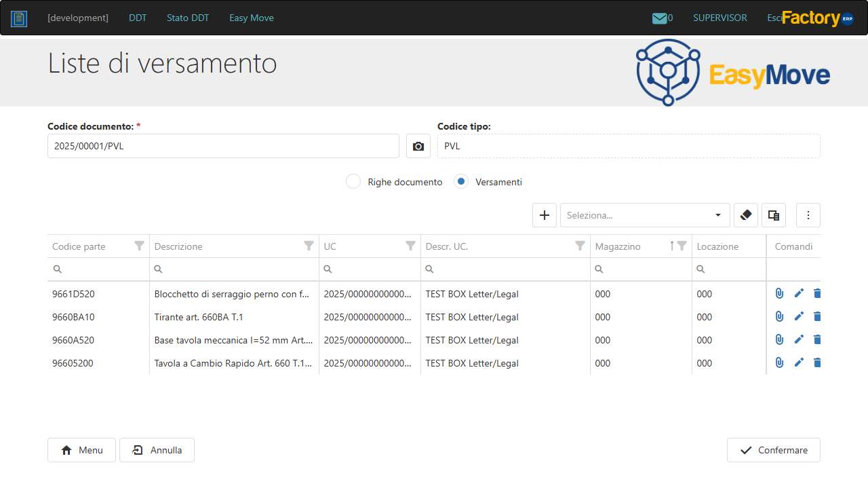Click the camera icon beside Codice documento

418,146
